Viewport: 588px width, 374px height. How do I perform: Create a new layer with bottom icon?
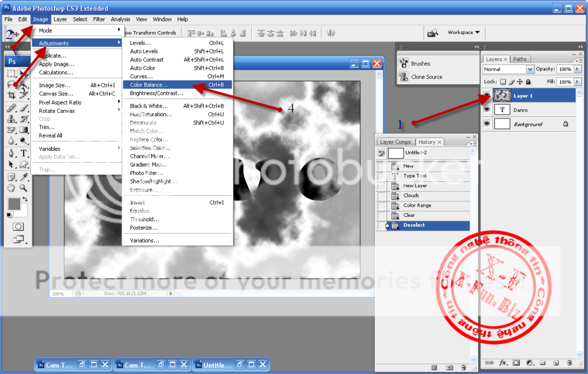pyautogui.click(x=556, y=362)
